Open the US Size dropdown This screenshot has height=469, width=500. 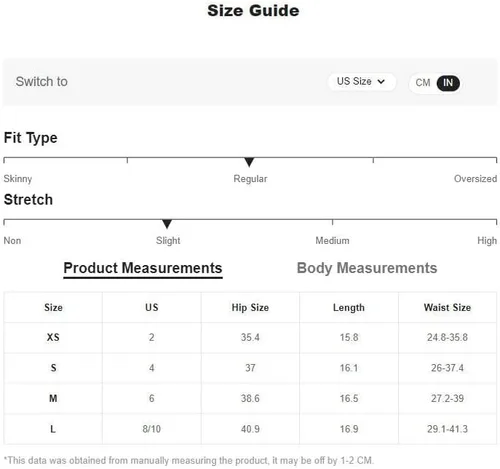tap(361, 82)
